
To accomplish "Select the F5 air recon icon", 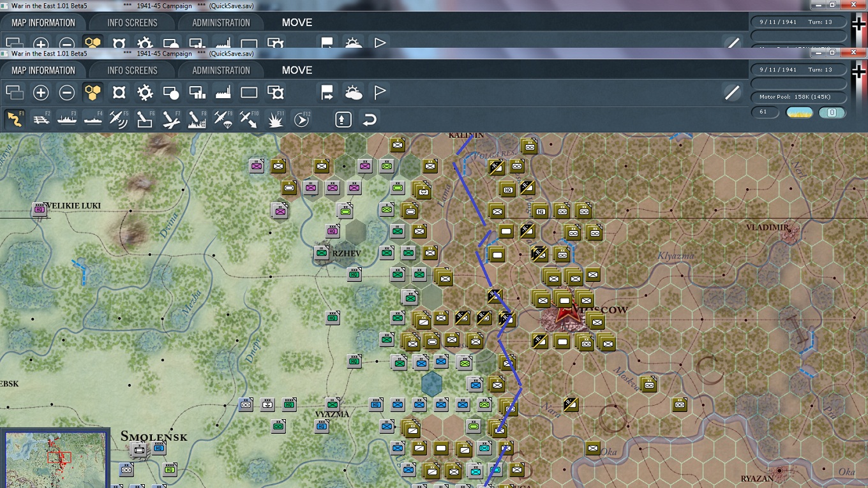I will tap(119, 119).
